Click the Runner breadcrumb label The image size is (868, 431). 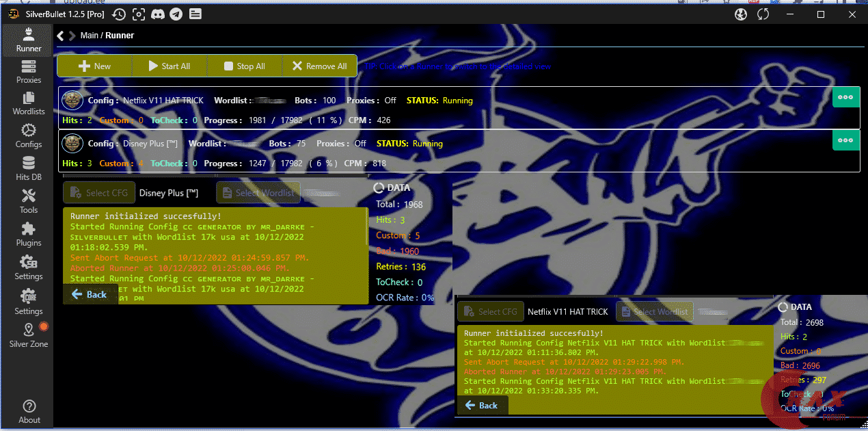point(120,36)
